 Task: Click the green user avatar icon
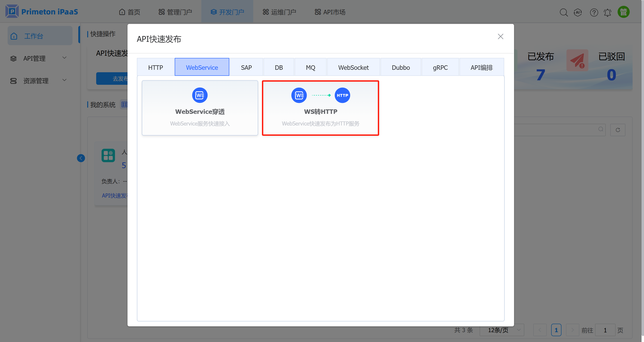(623, 12)
